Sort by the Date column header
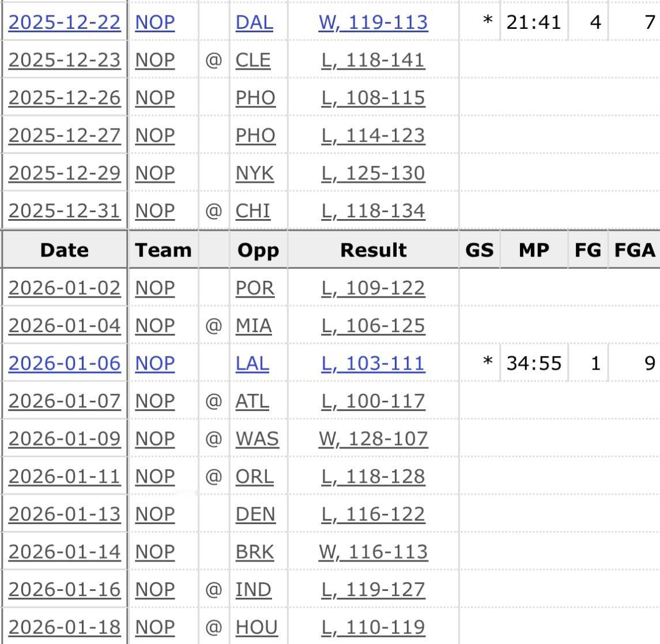The image size is (660, 644). [65, 250]
